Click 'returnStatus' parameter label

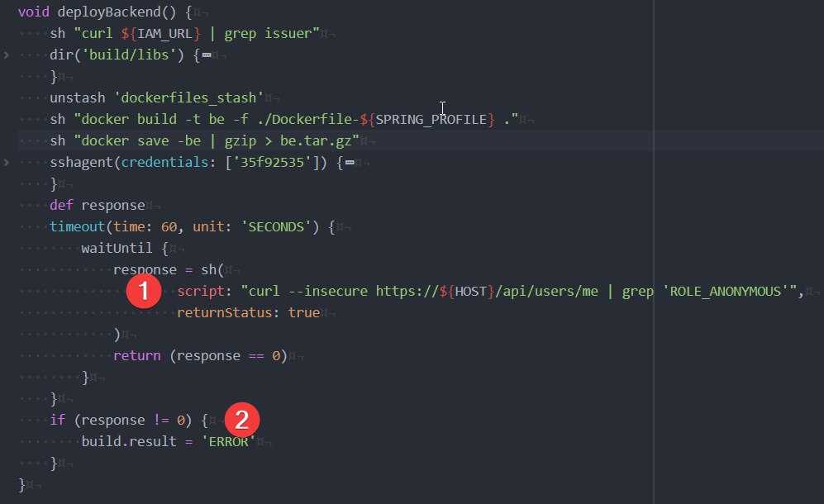pos(225,312)
